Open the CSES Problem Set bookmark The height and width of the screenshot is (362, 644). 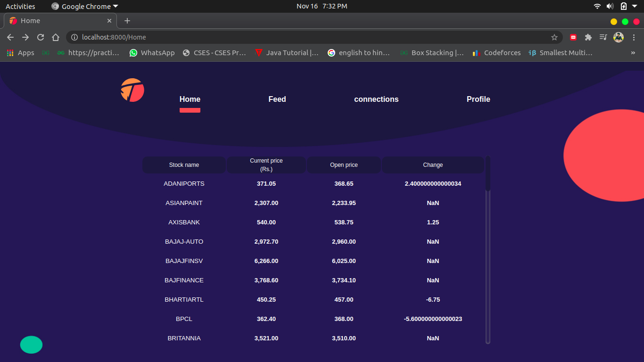pos(215,53)
